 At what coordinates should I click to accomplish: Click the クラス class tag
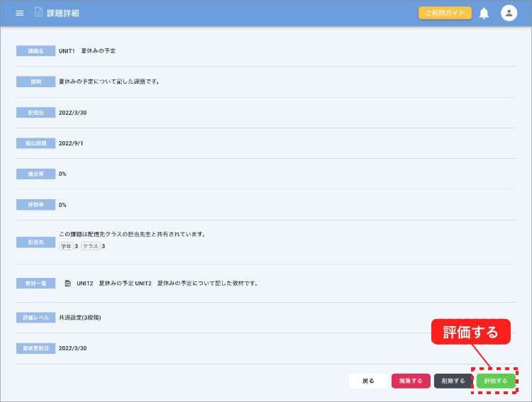(91, 246)
